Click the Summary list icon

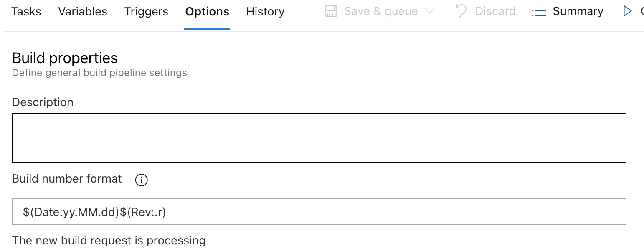click(x=539, y=12)
